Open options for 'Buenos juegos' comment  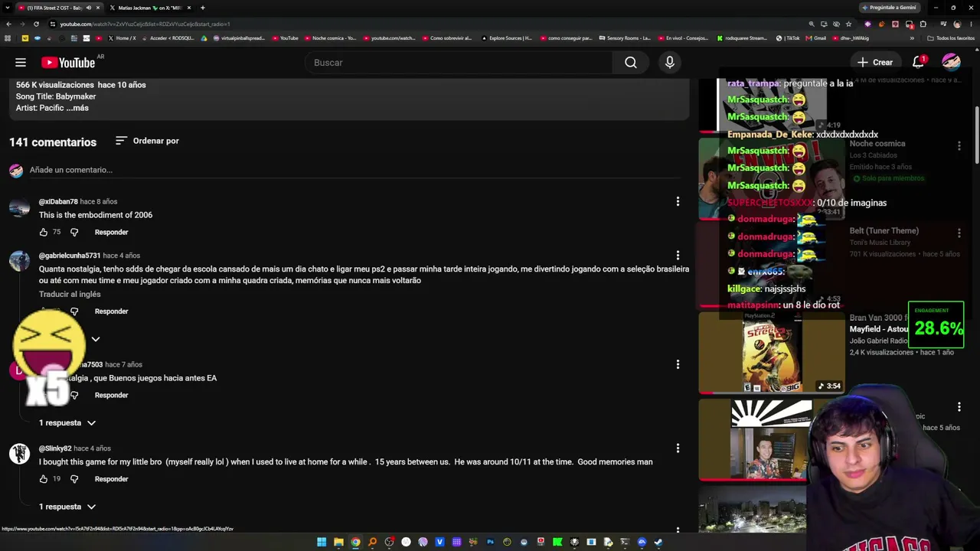point(678,364)
